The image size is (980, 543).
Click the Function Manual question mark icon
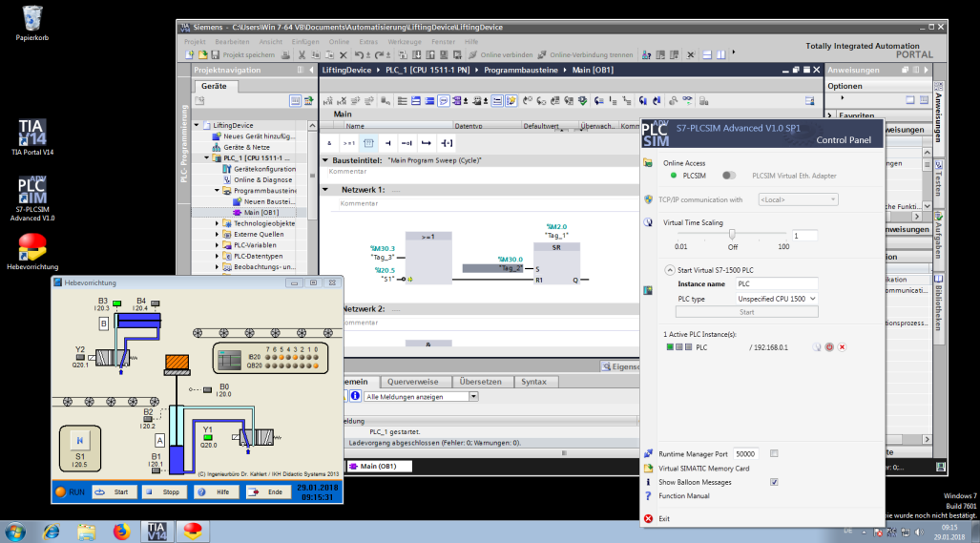click(x=648, y=495)
